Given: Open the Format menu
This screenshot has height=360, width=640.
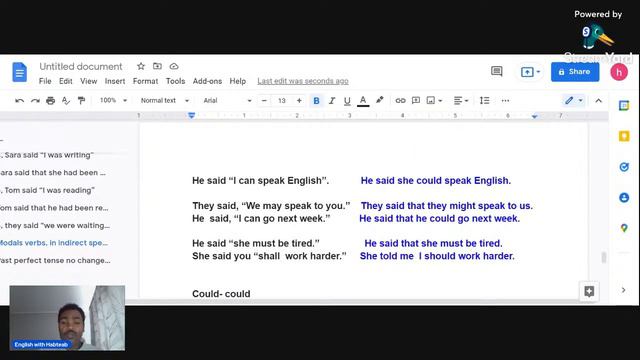Looking at the screenshot, I should coord(145,81).
